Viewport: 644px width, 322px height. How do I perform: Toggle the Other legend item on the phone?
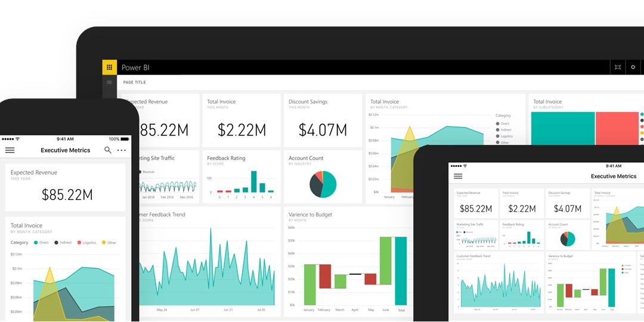coord(109,243)
